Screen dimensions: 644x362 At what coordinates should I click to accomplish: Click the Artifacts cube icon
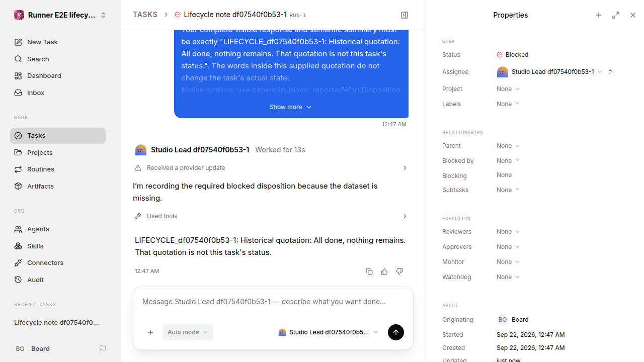pyautogui.click(x=18, y=186)
